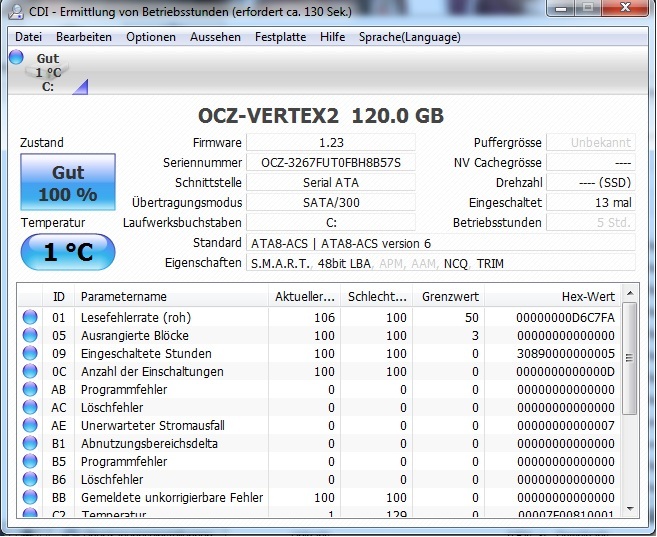Click the status orb for AB Programmfehler

tap(30, 389)
